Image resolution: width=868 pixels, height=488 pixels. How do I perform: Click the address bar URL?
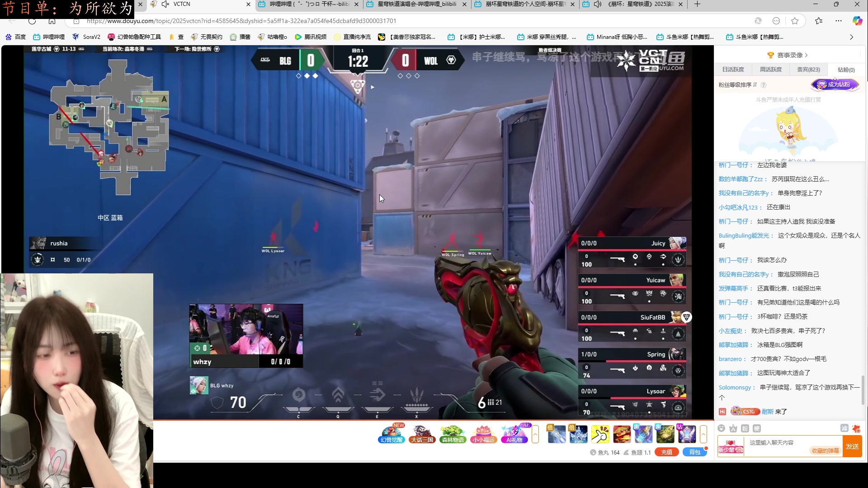coord(241,21)
